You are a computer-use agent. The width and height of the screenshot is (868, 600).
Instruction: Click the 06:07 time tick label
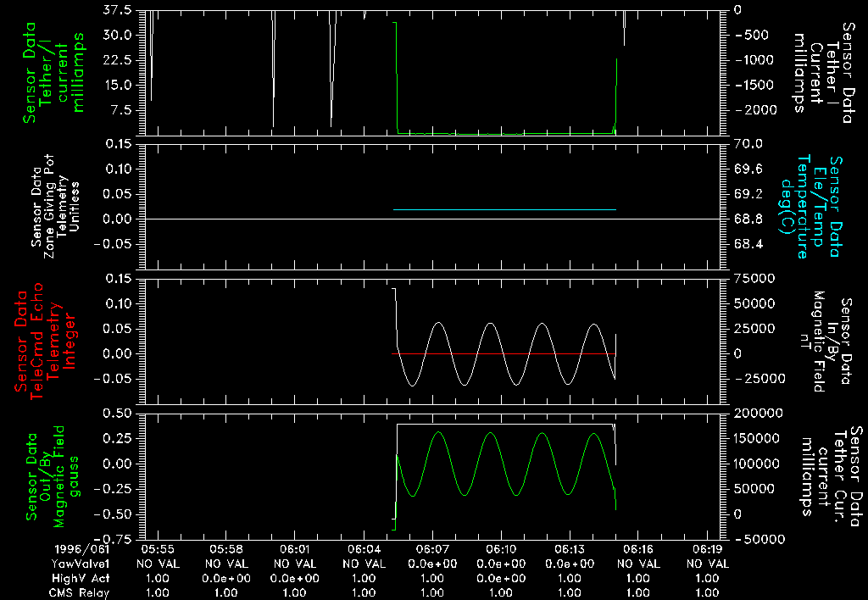click(432, 549)
